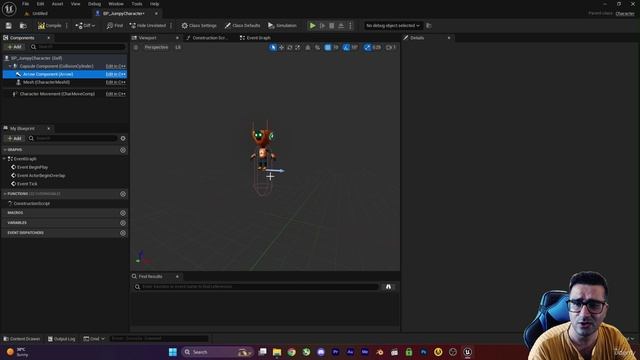Viewport: 640px width, 360px height.
Task: Add a variable via VARIABLES plus icon
Action: click(x=123, y=223)
